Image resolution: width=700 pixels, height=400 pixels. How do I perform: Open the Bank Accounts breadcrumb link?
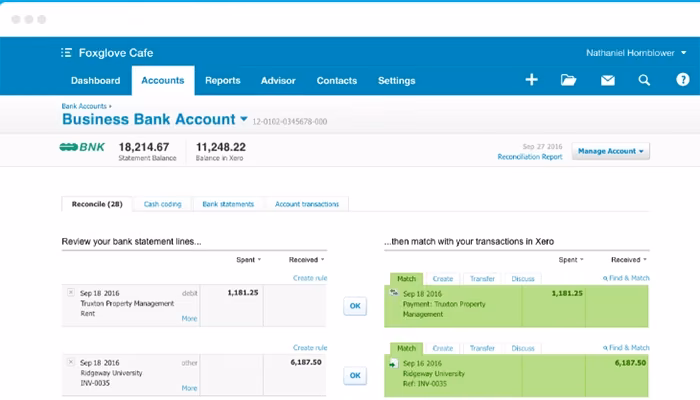pyautogui.click(x=84, y=106)
